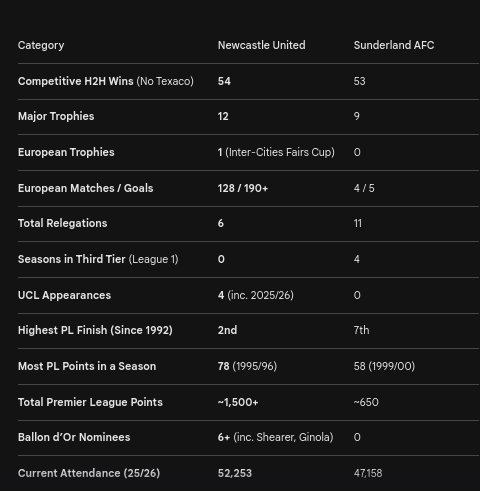The width and height of the screenshot is (480, 491).
Task: Click the Category column header
Action: (41, 45)
